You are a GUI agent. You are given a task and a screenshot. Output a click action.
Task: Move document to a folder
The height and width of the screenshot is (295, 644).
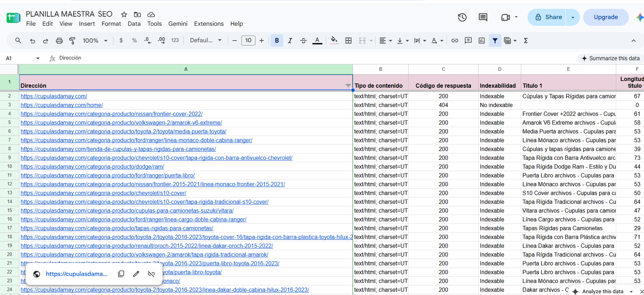coord(137,14)
